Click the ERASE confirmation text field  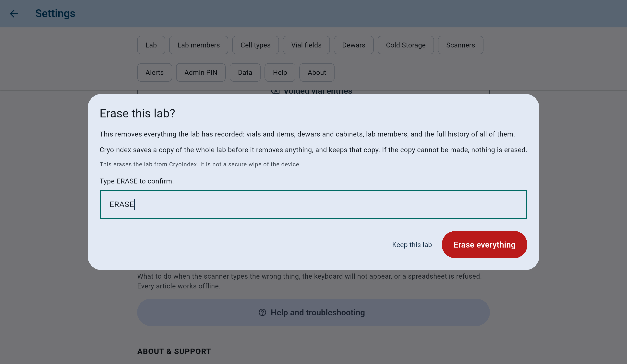pyautogui.click(x=313, y=204)
